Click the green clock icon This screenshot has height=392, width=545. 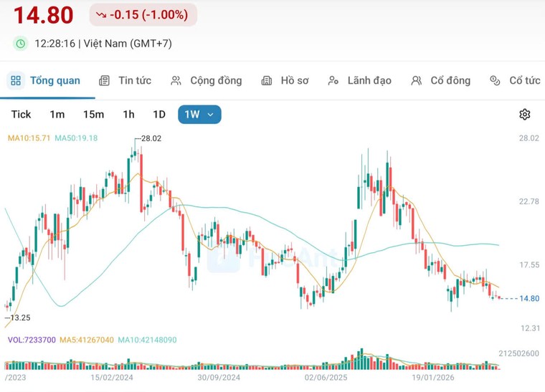pyautogui.click(x=21, y=44)
